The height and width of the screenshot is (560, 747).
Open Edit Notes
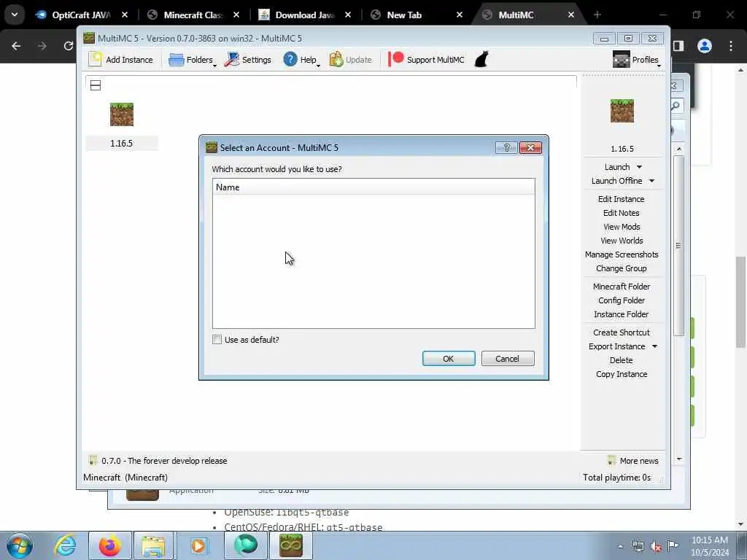pos(622,213)
